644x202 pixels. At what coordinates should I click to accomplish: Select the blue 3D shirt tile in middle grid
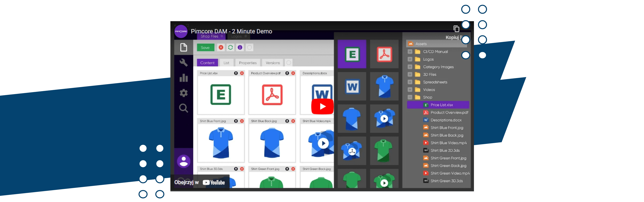pyautogui.click(x=352, y=151)
